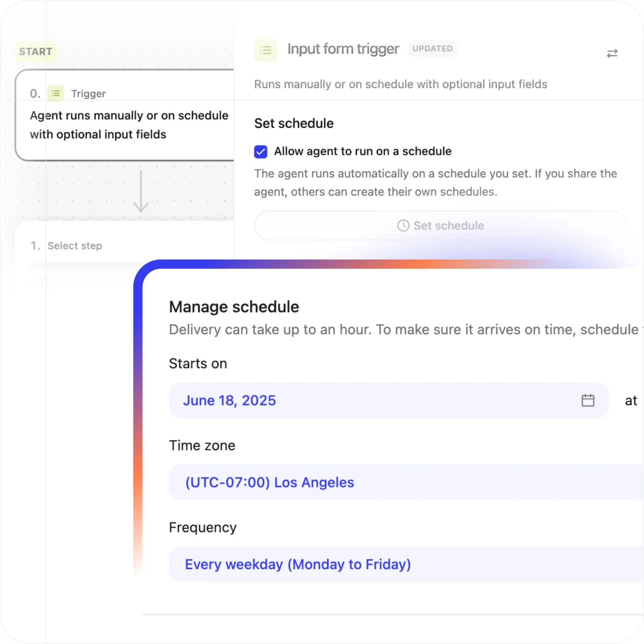Image resolution: width=644 pixels, height=644 pixels.
Task: Click the Manage schedule dialog heading
Action: pos(234,306)
